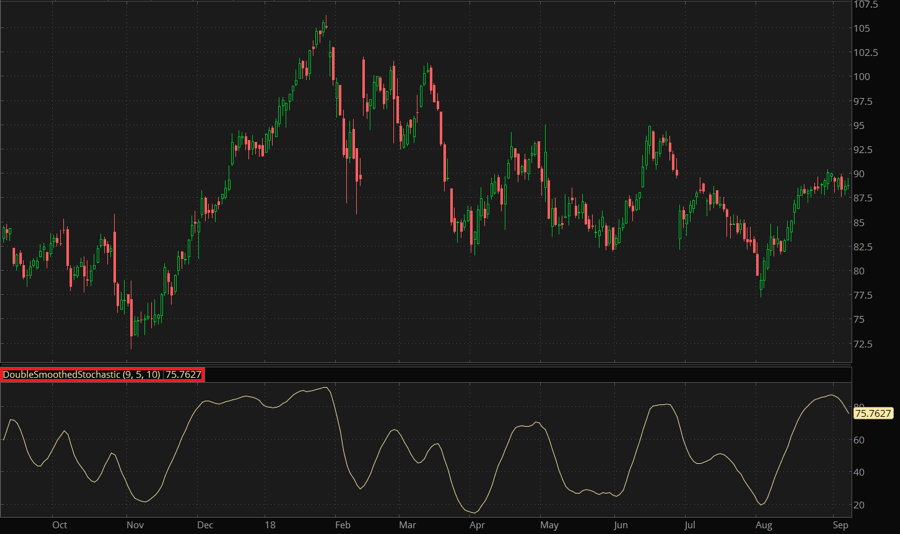Screen dimensions: 900x534
Task: Click the 75.7627 value bubble on indicator axis
Action: 873,413
